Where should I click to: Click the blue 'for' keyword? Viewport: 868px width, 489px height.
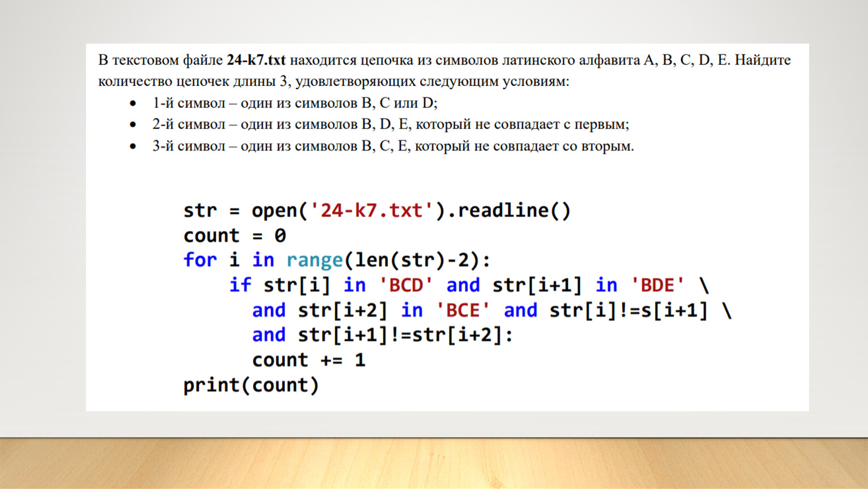200,260
